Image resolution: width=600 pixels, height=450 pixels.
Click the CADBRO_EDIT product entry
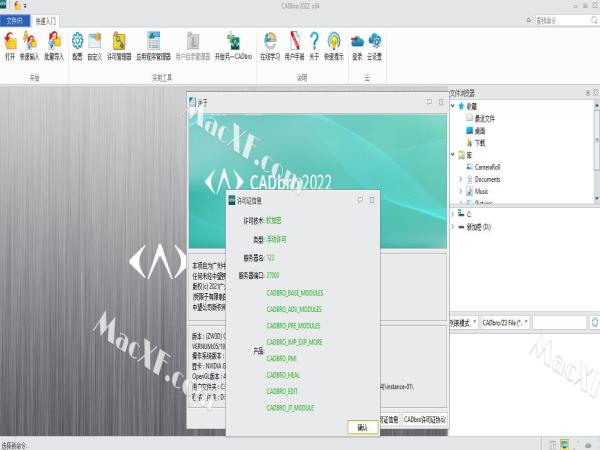pos(282,391)
